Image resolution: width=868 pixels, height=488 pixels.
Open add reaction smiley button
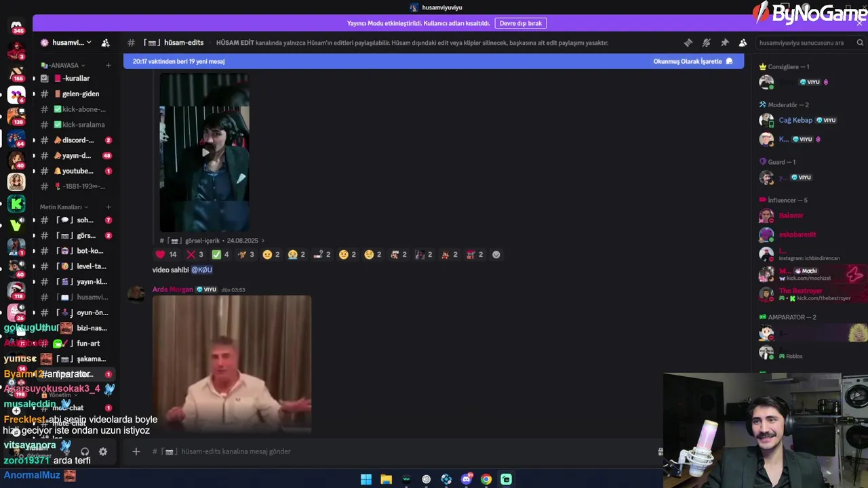click(x=496, y=255)
